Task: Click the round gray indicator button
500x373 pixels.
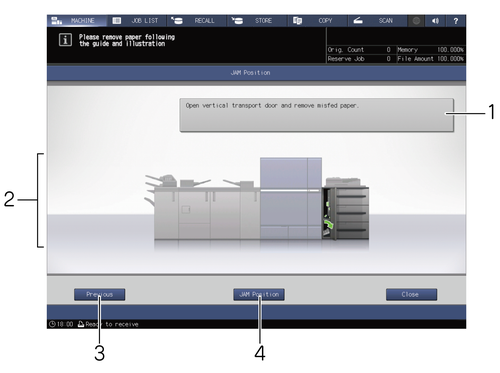Action: [416, 21]
